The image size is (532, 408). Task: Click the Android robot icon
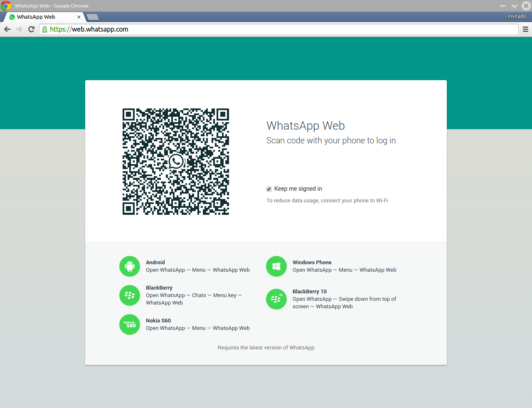[x=130, y=266]
